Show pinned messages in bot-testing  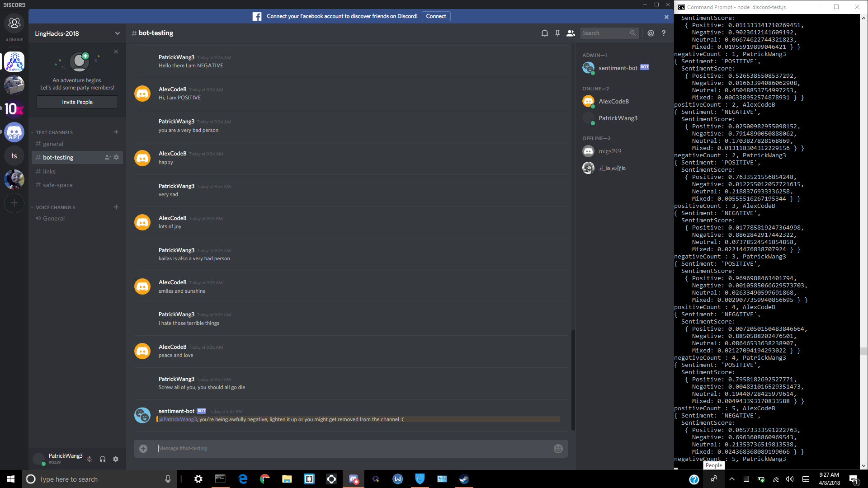tap(557, 33)
